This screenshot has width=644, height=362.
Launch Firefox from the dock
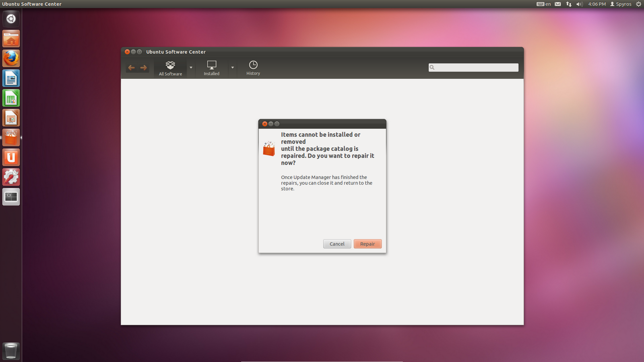[11, 59]
